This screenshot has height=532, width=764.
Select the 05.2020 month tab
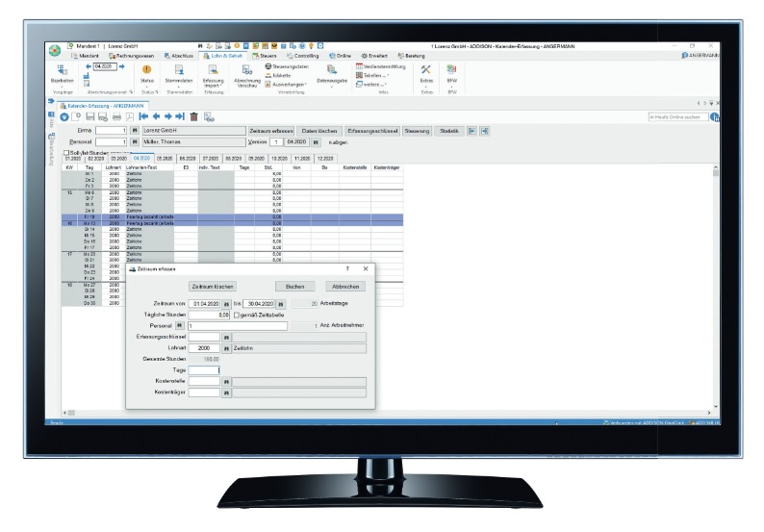click(165, 158)
